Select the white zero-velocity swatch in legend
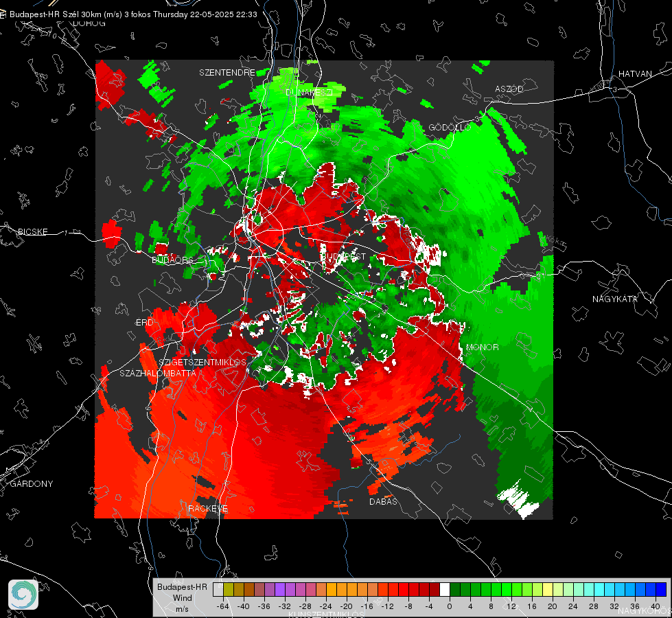The image size is (672, 618). [445, 590]
